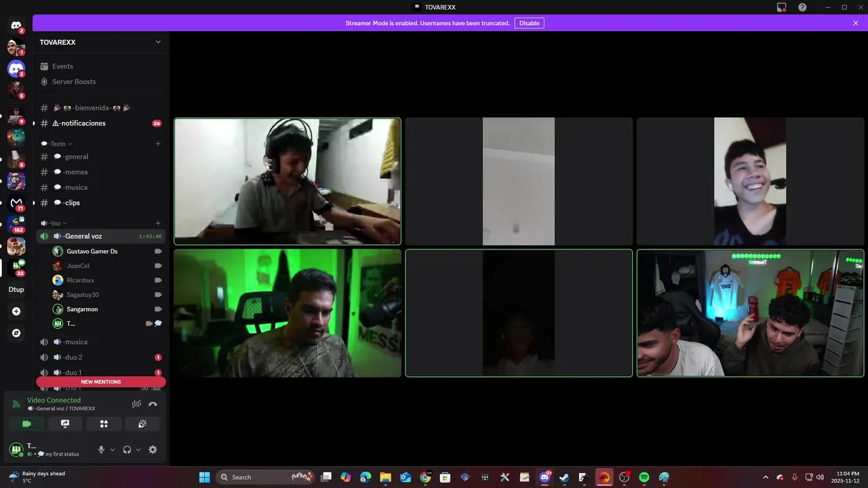Open the general text channel
The width and height of the screenshot is (868, 488).
click(100, 157)
